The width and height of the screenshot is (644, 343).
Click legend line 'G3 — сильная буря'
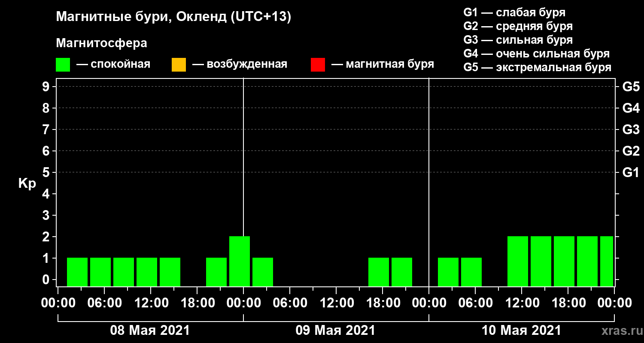pyautogui.click(x=518, y=40)
